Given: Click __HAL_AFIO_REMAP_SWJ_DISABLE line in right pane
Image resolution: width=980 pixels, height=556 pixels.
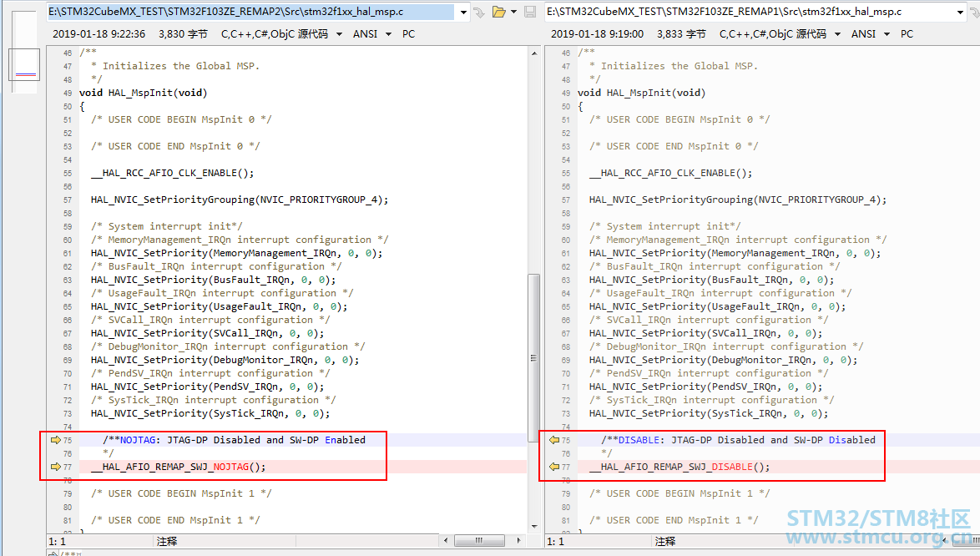Looking at the screenshot, I should (x=679, y=467).
